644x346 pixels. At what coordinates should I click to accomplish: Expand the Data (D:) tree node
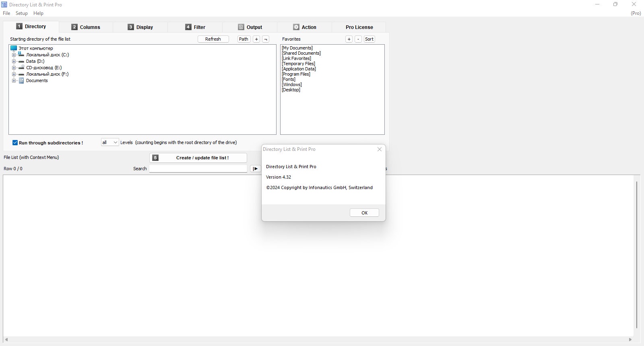[14, 61]
